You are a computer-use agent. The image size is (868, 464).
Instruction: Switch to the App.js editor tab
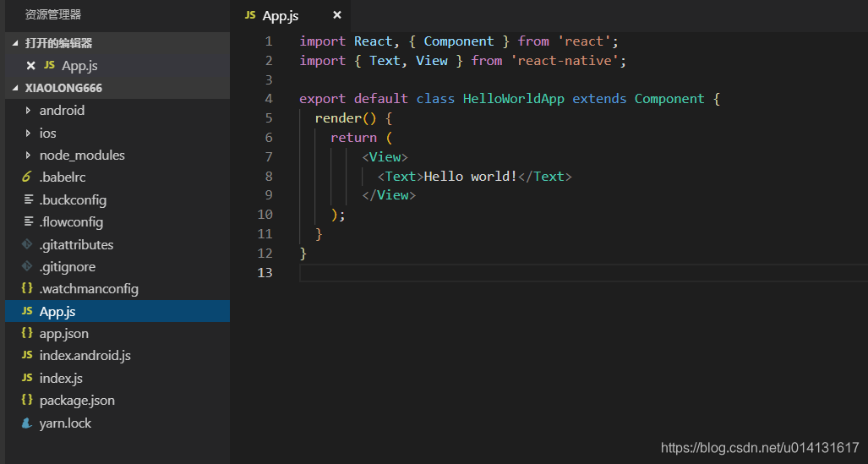click(292, 15)
